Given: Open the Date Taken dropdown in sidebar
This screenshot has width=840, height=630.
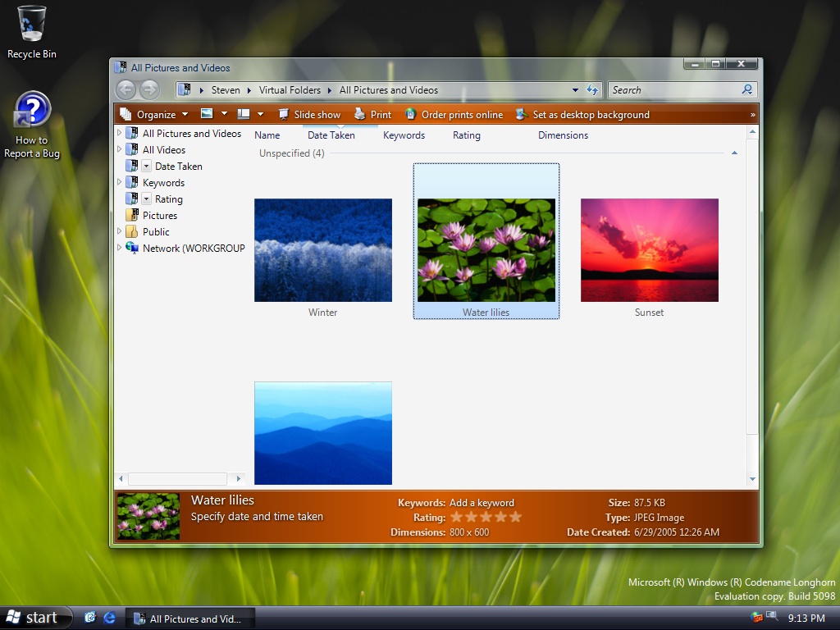Looking at the screenshot, I should pyautogui.click(x=147, y=167).
